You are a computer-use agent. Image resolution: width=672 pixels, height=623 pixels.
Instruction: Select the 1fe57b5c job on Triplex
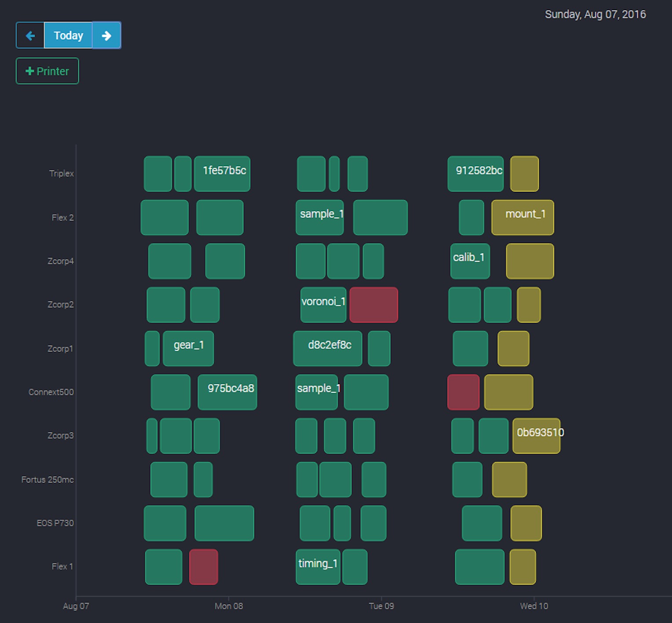point(222,174)
